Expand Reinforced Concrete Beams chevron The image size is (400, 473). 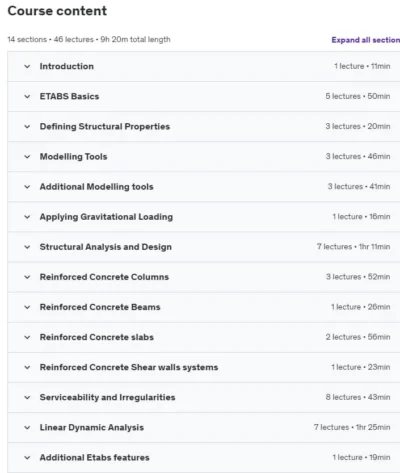(27, 307)
